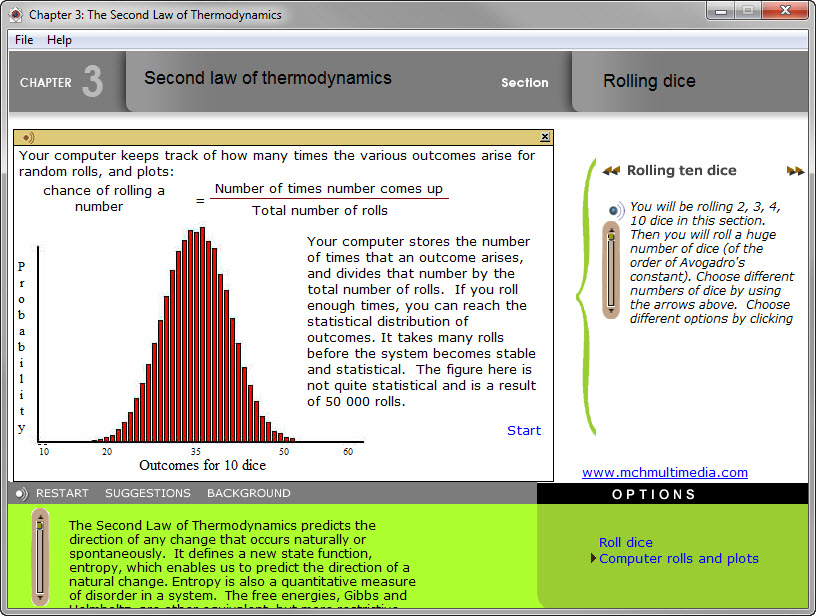Viewport: 816px width, 616px height.
Task: Open the File menu
Action: click(x=24, y=40)
